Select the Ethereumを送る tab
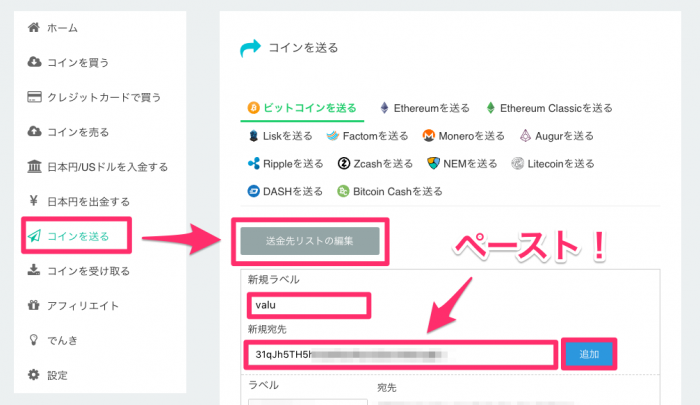 coord(424,108)
